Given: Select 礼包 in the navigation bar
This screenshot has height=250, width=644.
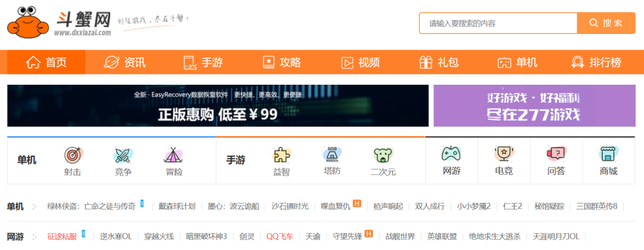Looking at the screenshot, I should pos(448,63).
